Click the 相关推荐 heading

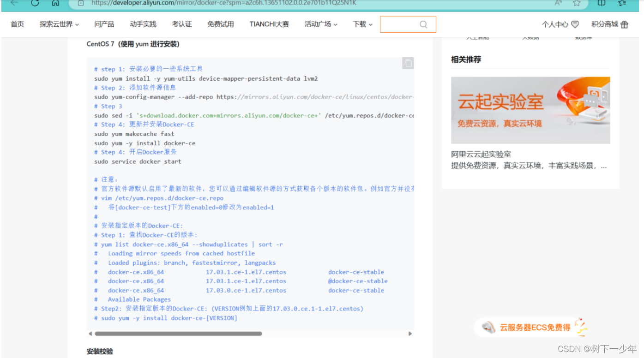(466, 60)
